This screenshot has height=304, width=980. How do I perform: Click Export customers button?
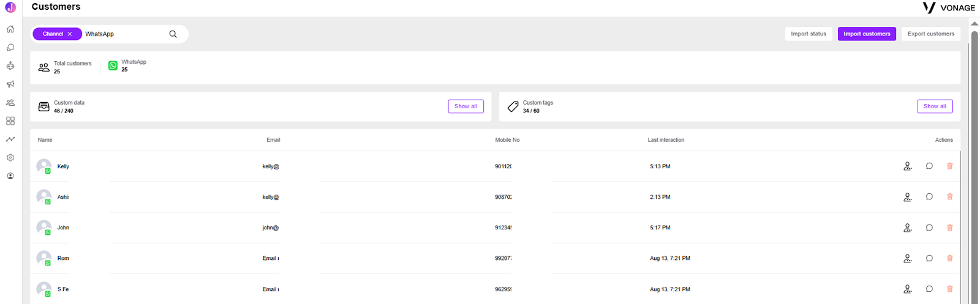931,34
